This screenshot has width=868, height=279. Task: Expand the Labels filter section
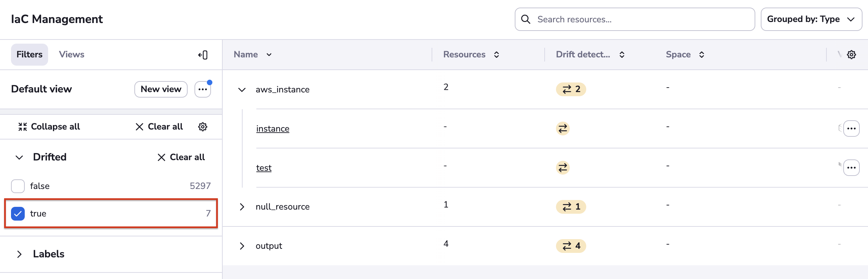point(20,254)
